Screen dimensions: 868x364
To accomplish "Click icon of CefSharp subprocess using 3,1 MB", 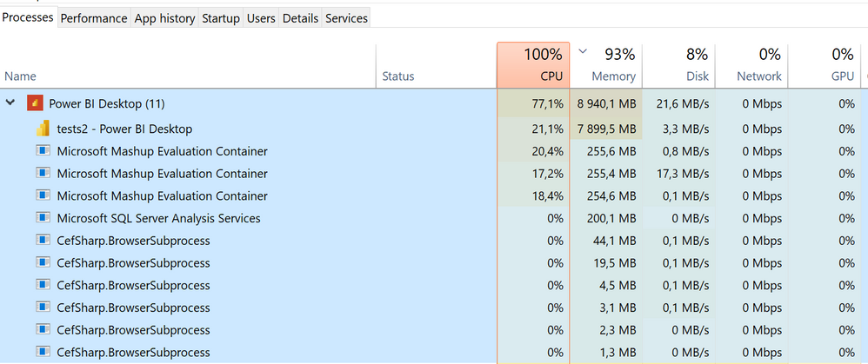I will [x=43, y=307].
